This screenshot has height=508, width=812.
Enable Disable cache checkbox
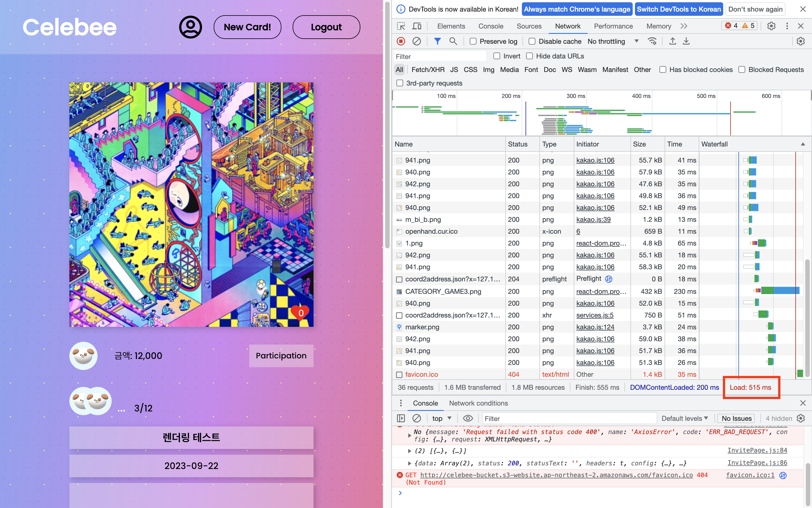(532, 41)
